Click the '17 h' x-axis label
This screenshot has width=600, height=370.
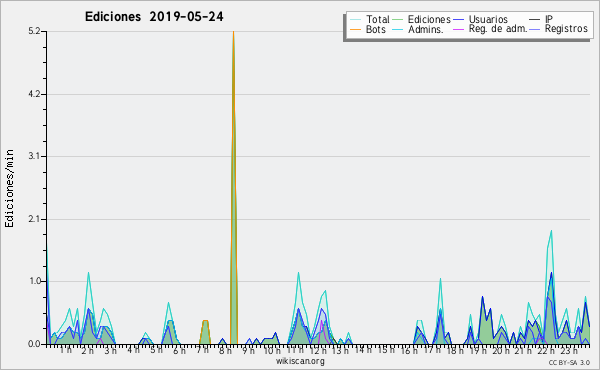432,350
